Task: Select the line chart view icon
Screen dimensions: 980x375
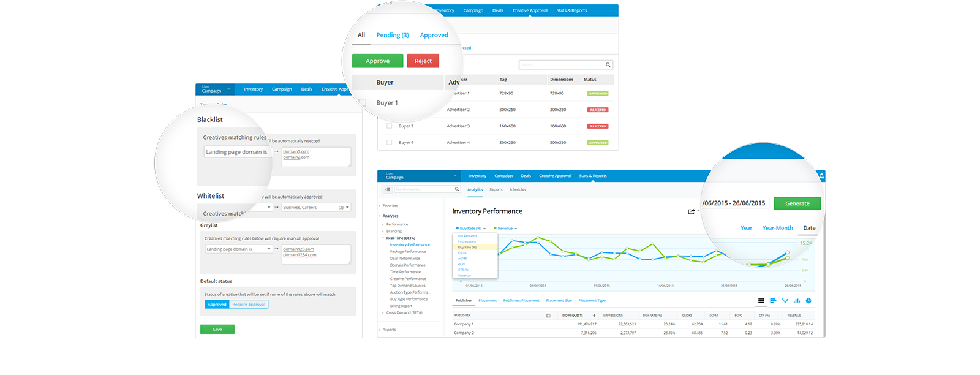Action: tap(785, 301)
